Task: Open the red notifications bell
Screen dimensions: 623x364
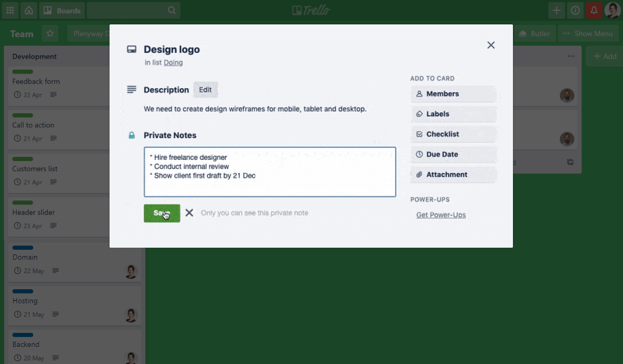Action: 594,10
